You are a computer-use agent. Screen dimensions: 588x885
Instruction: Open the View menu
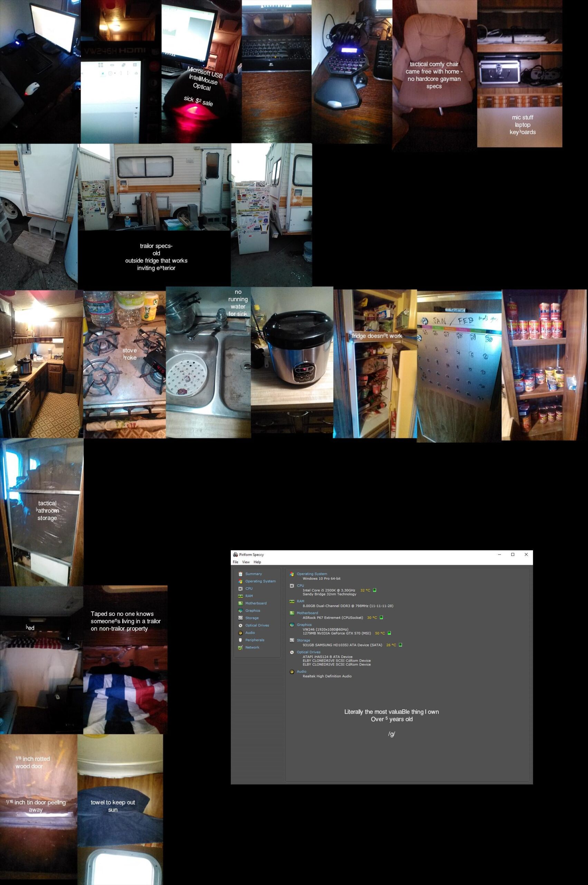(x=246, y=562)
